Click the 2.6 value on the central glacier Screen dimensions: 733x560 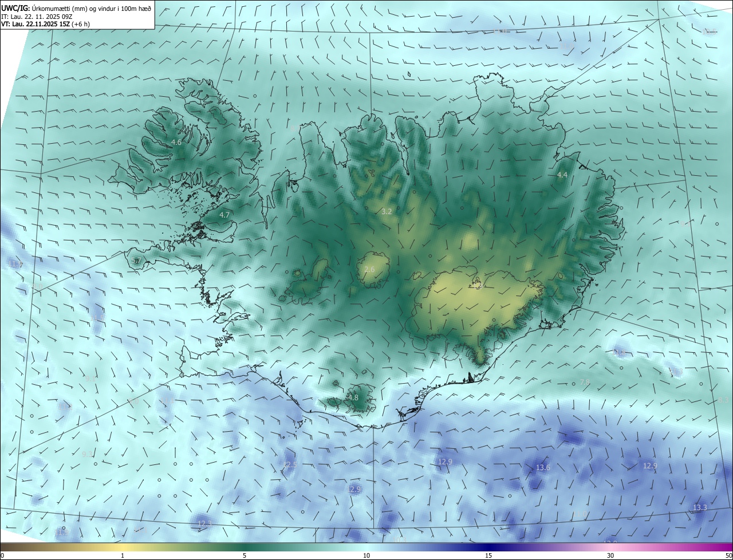pos(369,269)
